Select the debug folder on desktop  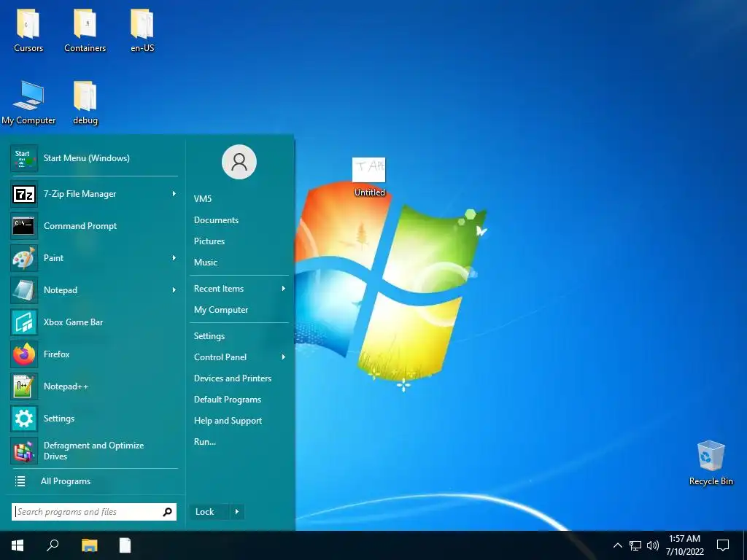85,103
